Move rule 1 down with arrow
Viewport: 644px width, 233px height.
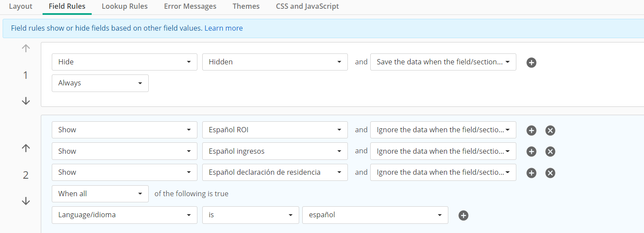pyautogui.click(x=26, y=101)
